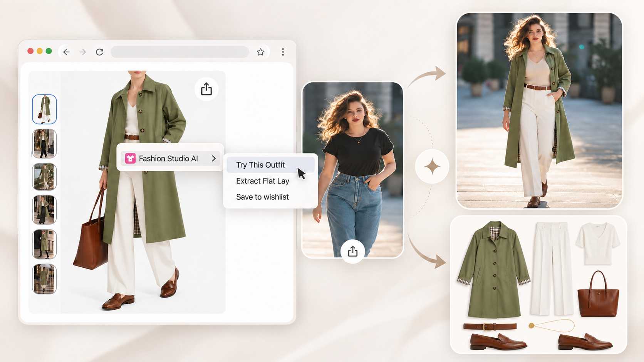Click the green maximize window button
644x362 pixels.
point(49,51)
